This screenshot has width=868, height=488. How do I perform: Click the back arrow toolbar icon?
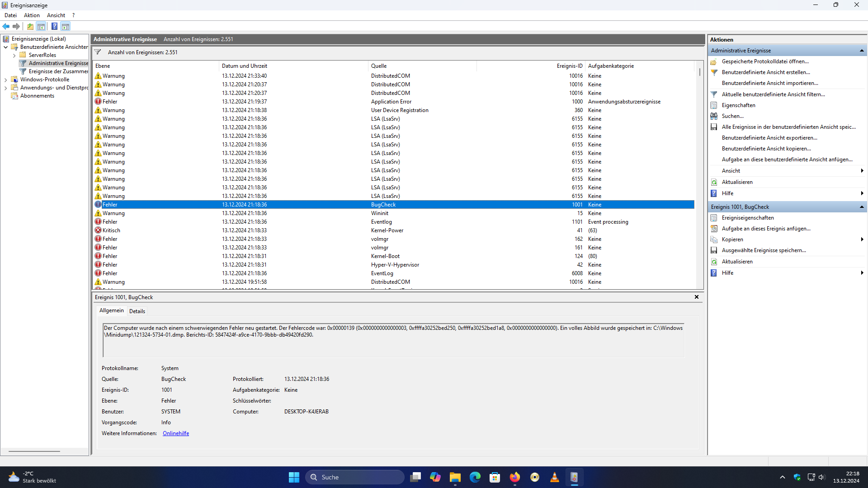6,26
